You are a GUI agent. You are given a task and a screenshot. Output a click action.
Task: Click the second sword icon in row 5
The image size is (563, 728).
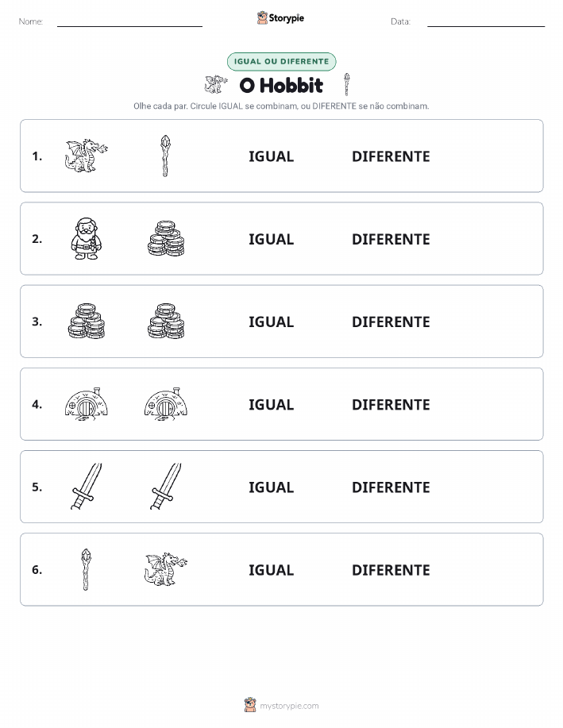166,486
